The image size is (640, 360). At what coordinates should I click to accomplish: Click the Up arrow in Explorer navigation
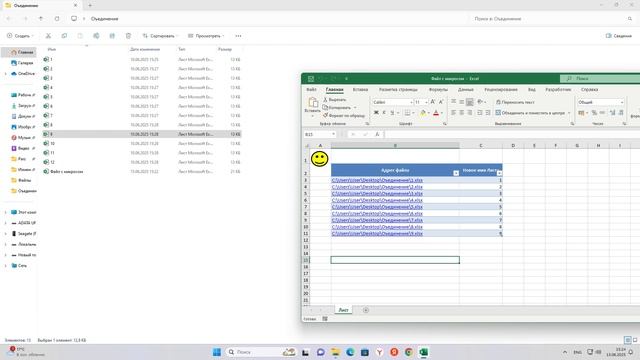coord(41,19)
